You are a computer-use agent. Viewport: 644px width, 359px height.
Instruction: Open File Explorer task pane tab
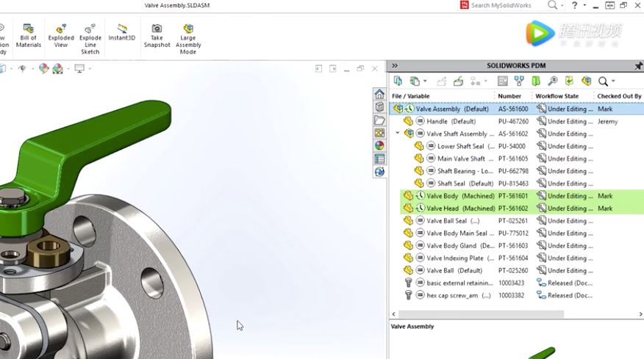379,120
